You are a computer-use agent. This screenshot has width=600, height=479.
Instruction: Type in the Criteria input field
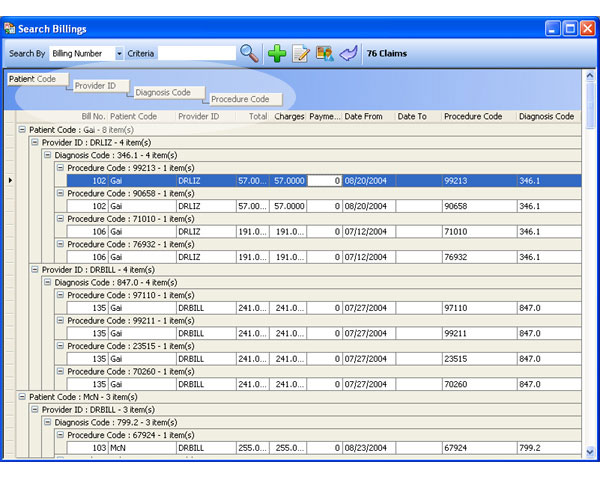(x=196, y=53)
